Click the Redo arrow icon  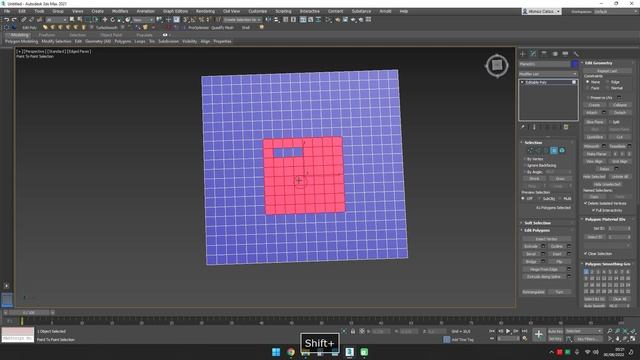coord(14,20)
